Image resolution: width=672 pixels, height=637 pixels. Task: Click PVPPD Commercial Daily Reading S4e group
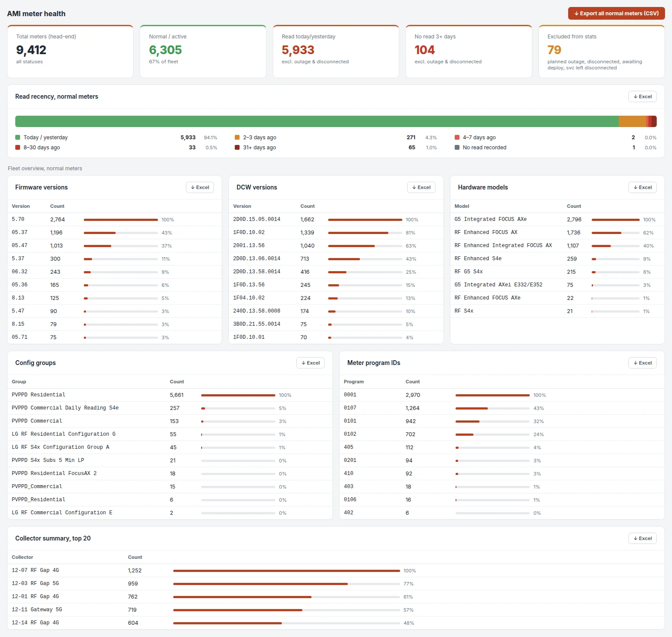point(170,408)
